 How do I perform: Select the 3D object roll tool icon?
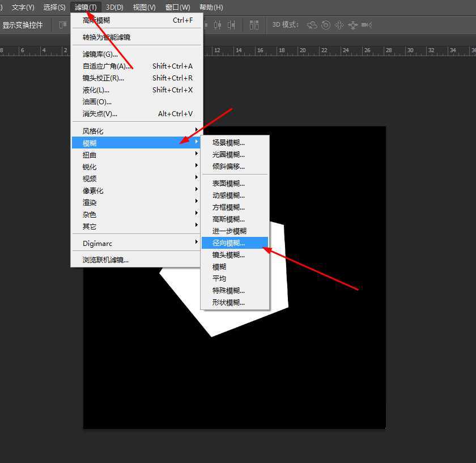325,25
